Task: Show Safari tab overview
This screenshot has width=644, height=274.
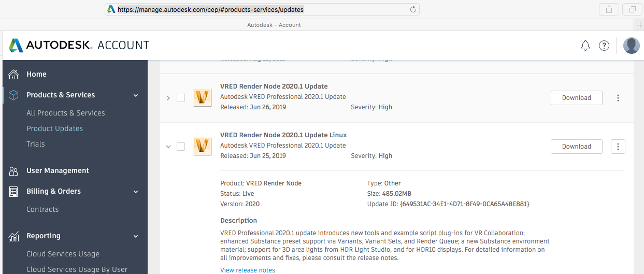Action: (x=633, y=9)
